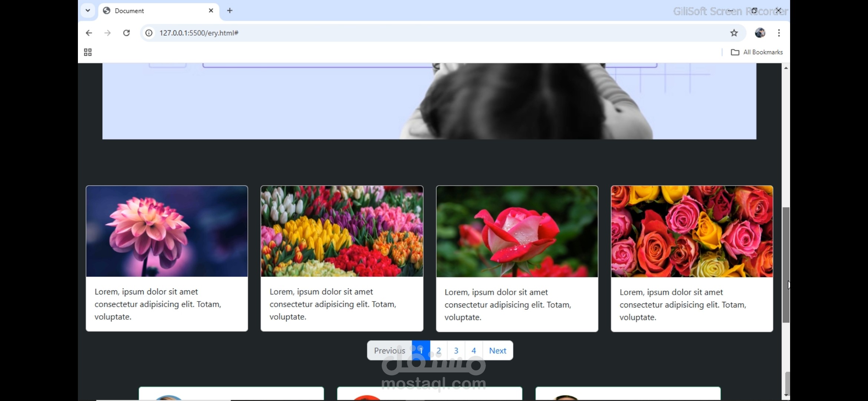
Task: Click the Lorem text under the tulips card
Action: 333,304
